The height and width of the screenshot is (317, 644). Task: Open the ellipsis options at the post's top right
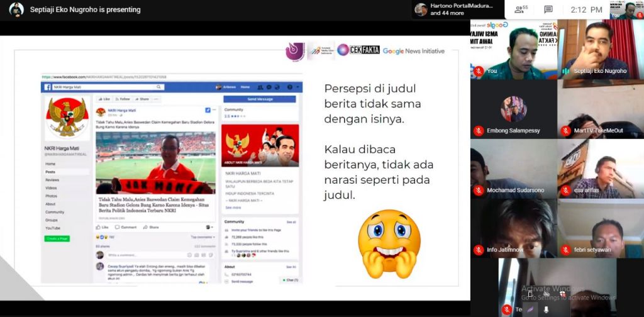point(214,109)
